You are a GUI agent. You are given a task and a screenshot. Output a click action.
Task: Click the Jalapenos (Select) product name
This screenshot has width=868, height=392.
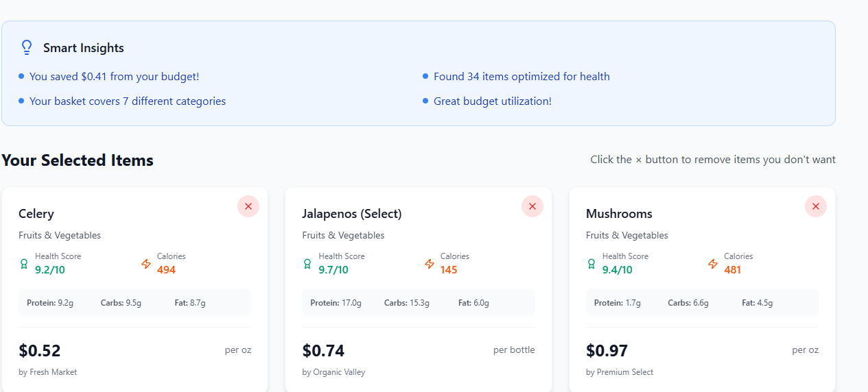(x=352, y=214)
